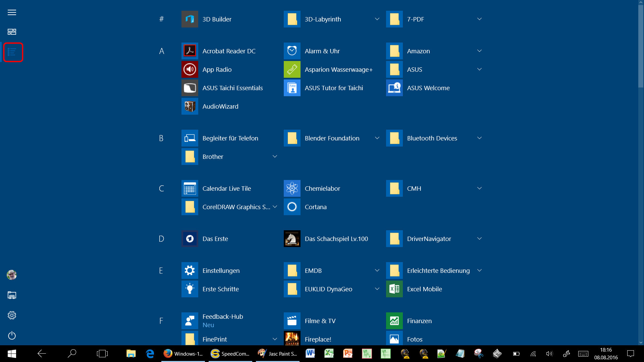Expand the Blender Foundation folder
This screenshot has width=644, height=362.
tap(377, 138)
